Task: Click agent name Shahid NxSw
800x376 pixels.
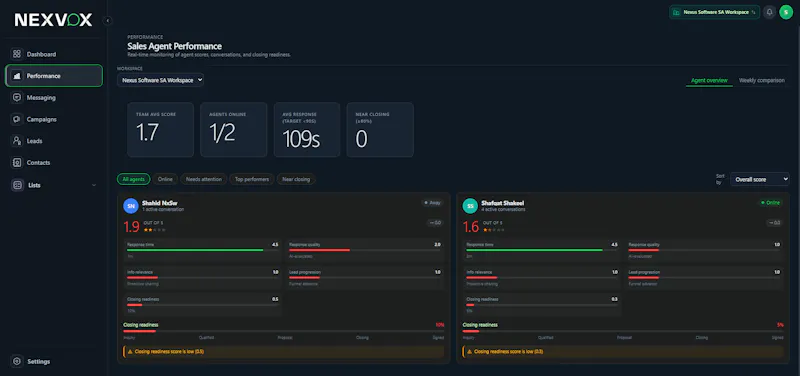Action: pyautogui.click(x=160, y=203)
